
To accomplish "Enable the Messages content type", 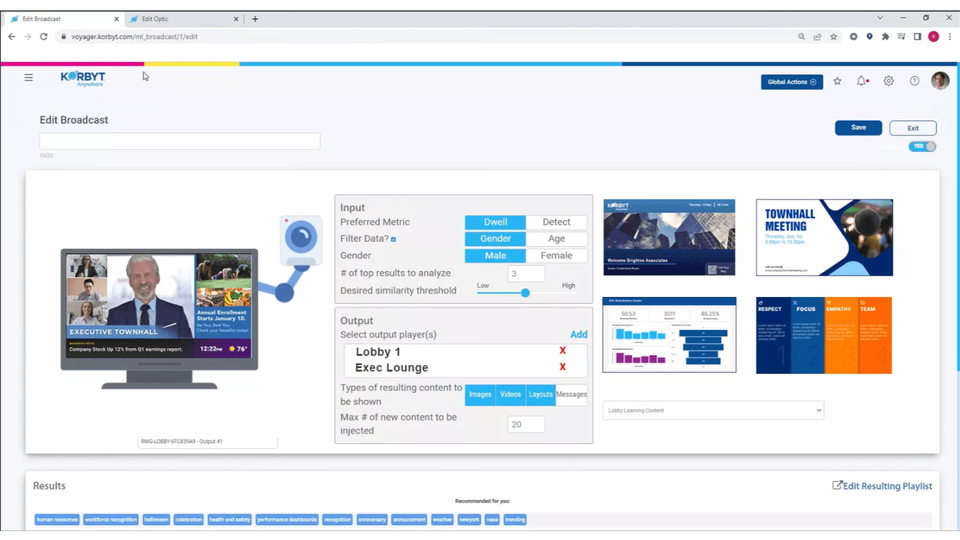I will [x=571, y=395].
